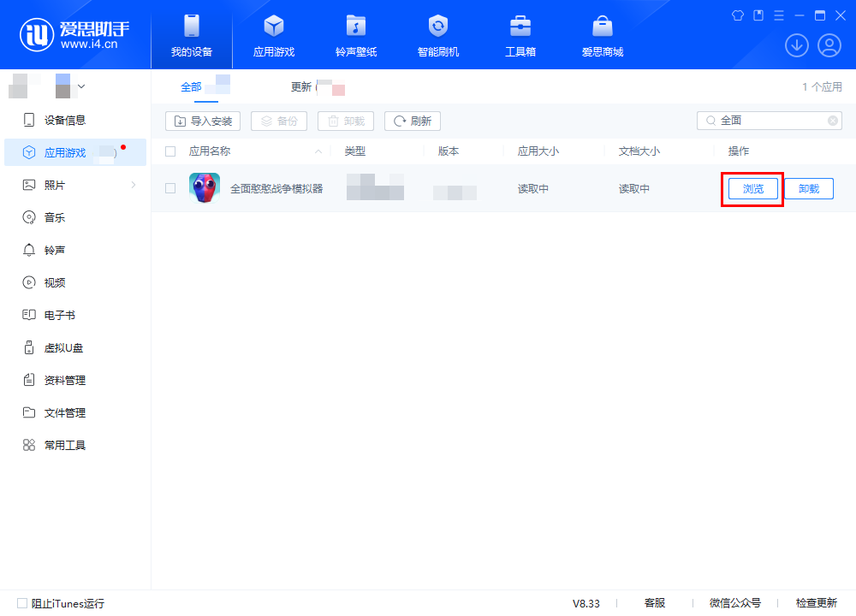The image size is (856, 616).
Task: Sort by 应用名称 column arrow
Action: 318,151
